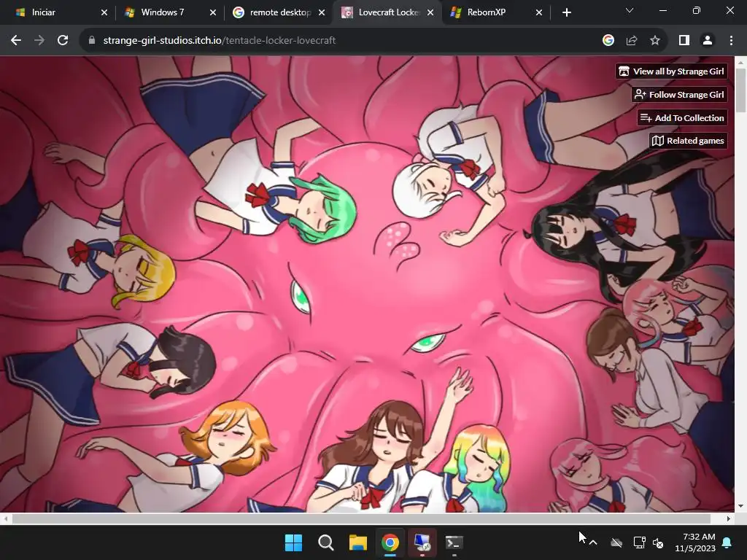Click the scrollbar down arrow
Image resolution: width=747 pixels, height=560 pixels.
740,506
